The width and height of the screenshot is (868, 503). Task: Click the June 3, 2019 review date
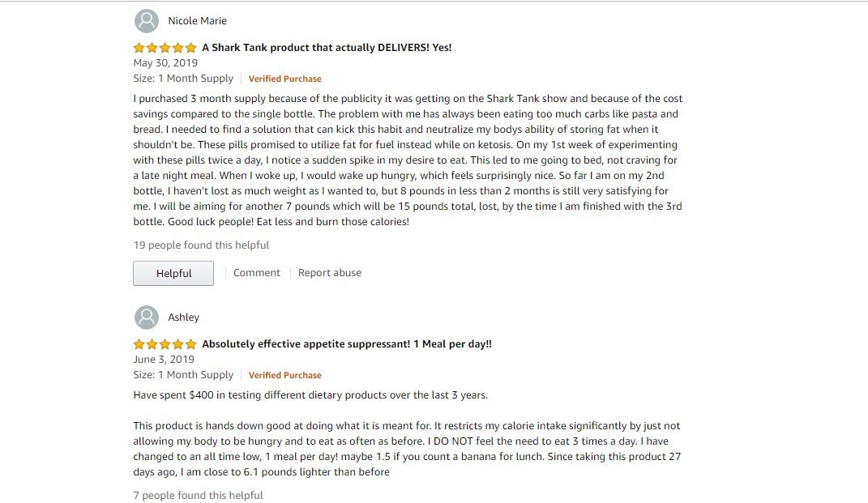tap(164, 360)
